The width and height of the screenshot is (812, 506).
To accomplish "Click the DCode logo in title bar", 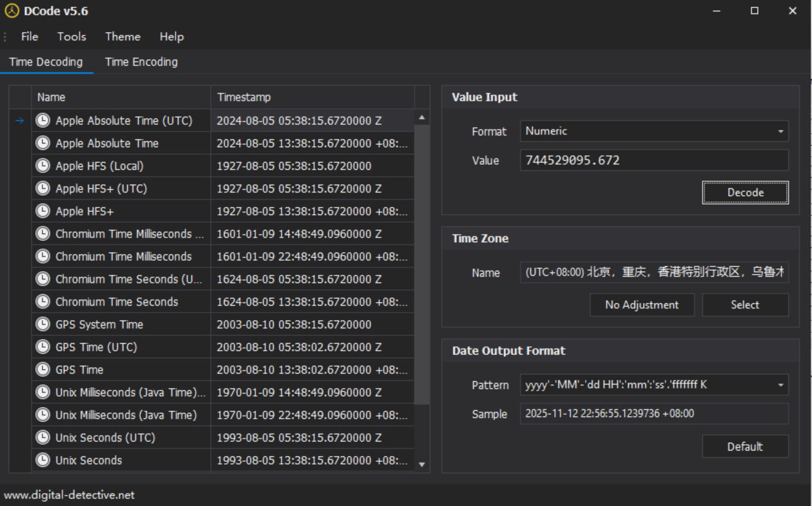I will click(x=11, y=11).
